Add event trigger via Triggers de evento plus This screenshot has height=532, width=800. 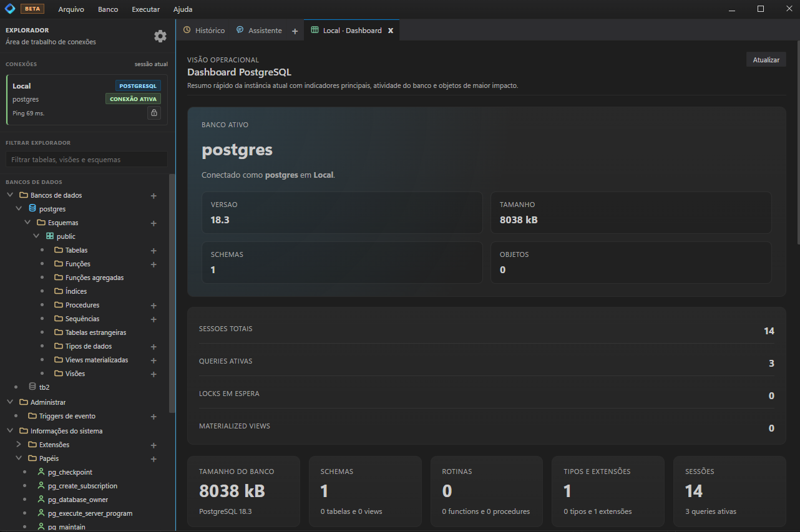coord(154,416)
